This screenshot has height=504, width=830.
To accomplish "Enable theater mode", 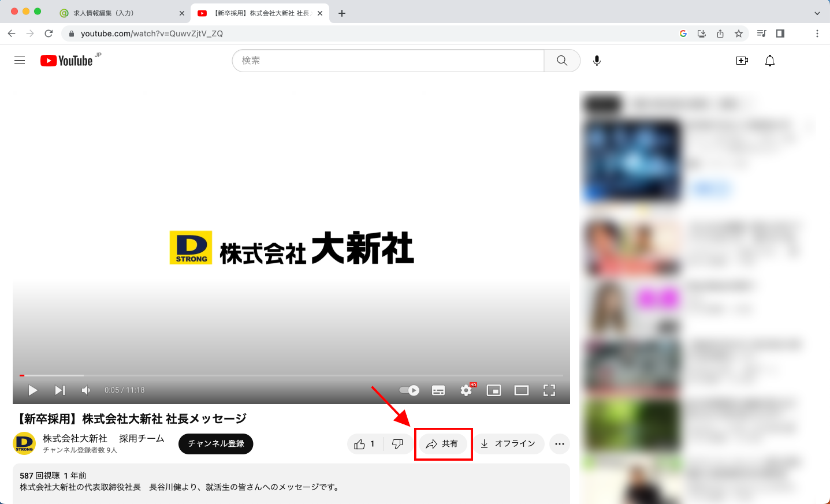I will [522, 390].
